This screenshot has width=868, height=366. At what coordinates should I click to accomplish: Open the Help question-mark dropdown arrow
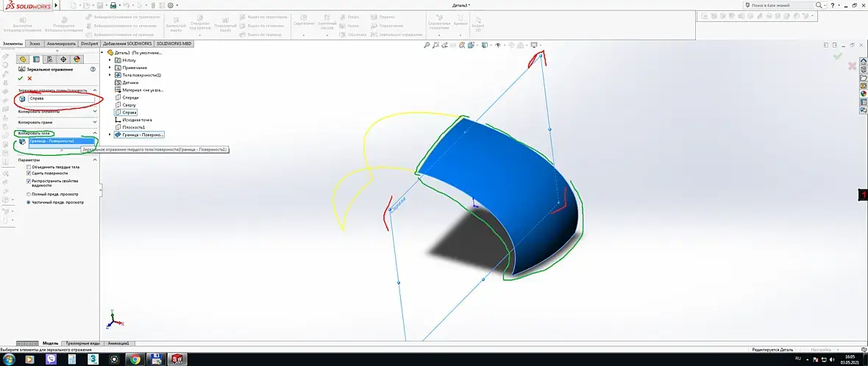click(x=839, y=5)
